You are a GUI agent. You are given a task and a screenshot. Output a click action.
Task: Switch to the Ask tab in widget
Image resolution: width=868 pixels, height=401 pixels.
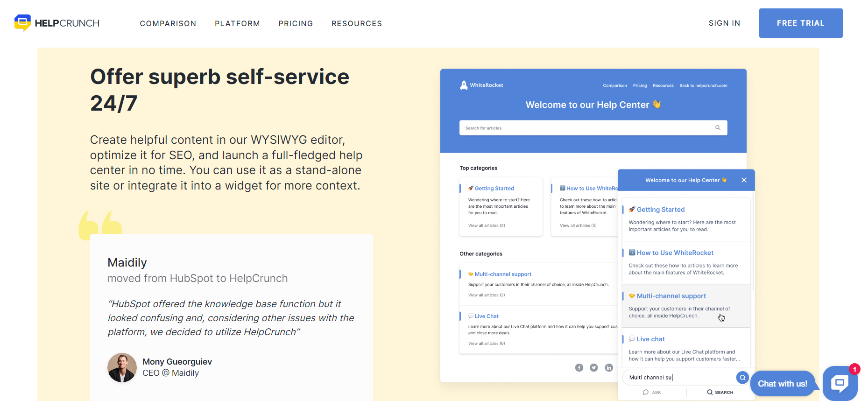(x=652, y=393)
